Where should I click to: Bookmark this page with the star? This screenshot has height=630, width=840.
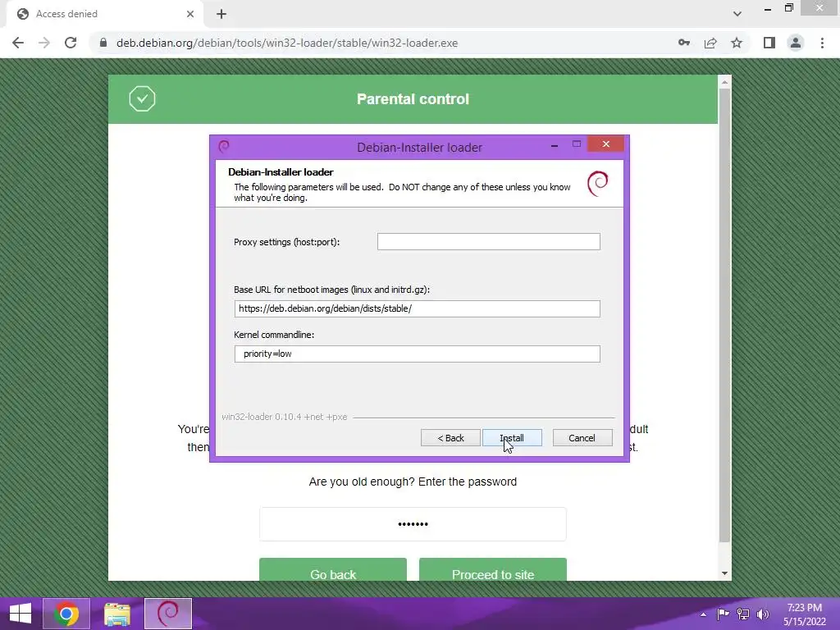[x=737, y=43]
